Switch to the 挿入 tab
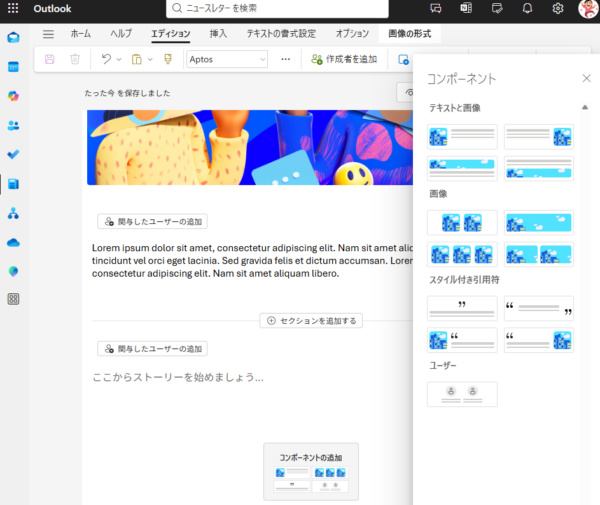Image resolution: width=600 pixels, height=505 pixels. click(218, 34)
